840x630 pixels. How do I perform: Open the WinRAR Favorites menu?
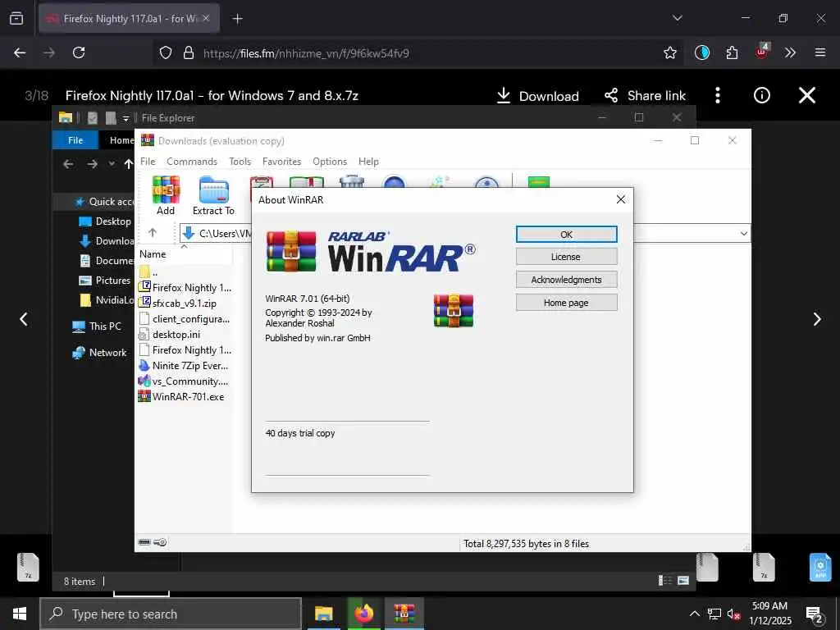pyautogui.click(x=282, y=162)
